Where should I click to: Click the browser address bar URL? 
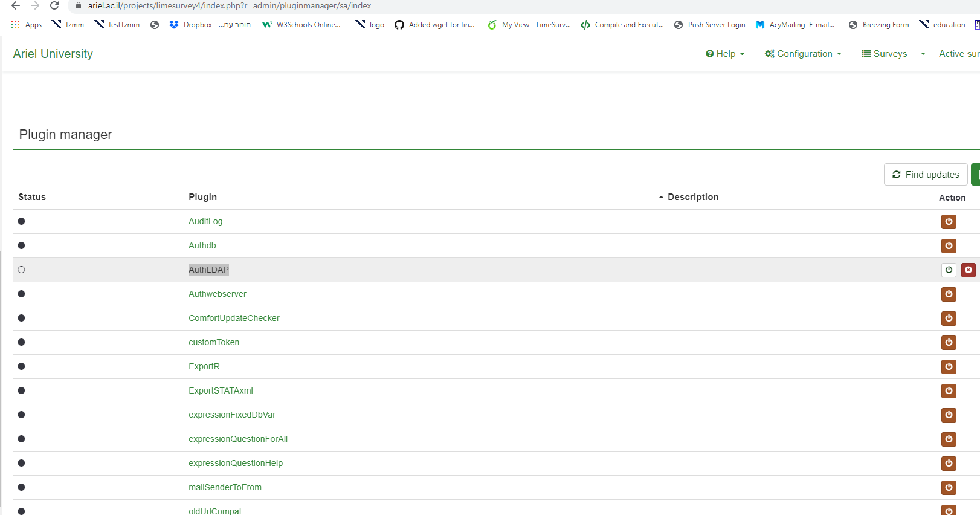tap(230, 6)
